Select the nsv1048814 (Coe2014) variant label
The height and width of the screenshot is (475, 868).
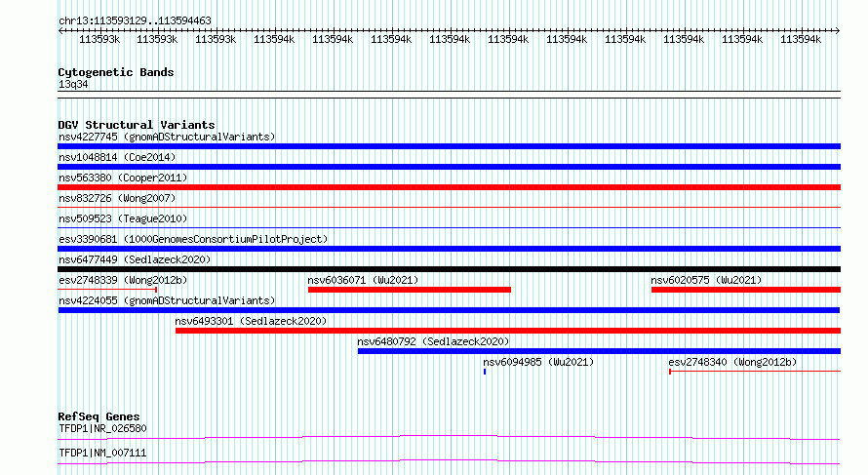click(117, 157)
